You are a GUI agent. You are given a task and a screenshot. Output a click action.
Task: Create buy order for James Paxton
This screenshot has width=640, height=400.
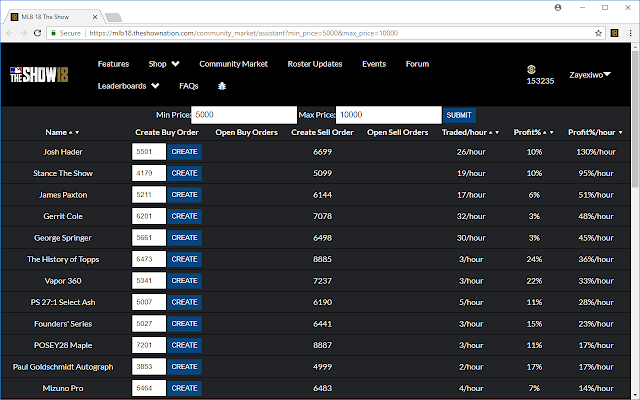point(184,195)
